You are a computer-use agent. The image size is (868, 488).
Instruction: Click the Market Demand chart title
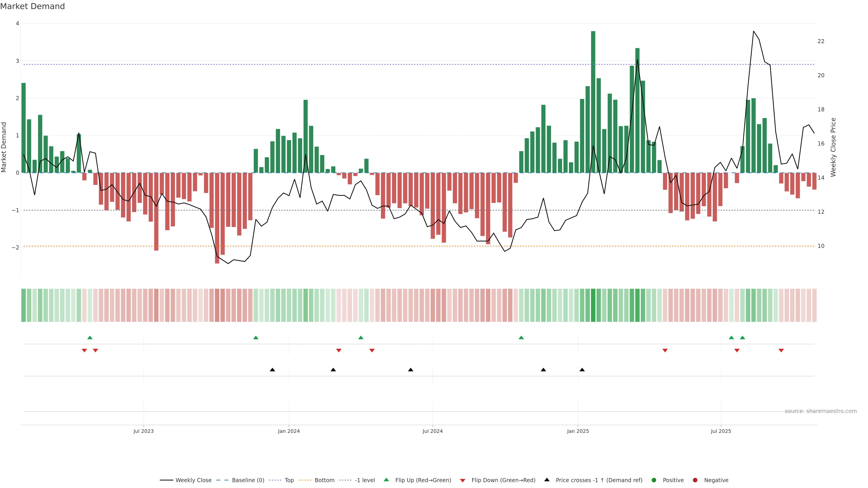tap(32, 6)
